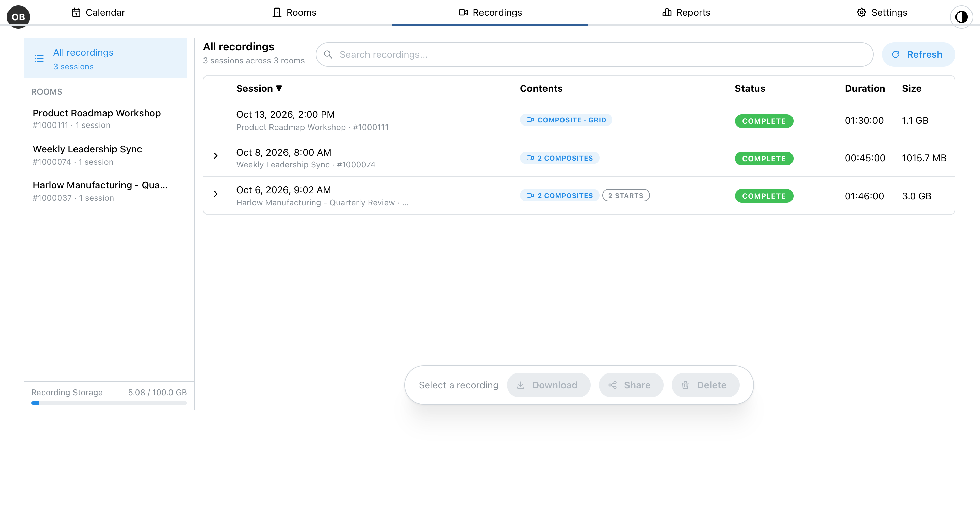Image resolution: width=980 pixels, height=517 pixels.
Task: Switch to the Rooms tab
Action: point(294,13)
